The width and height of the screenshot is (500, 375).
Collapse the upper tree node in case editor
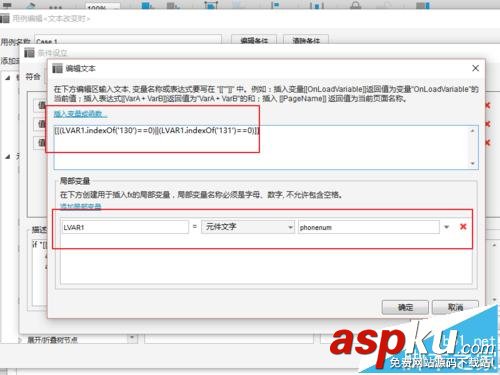tap(8, 78)
